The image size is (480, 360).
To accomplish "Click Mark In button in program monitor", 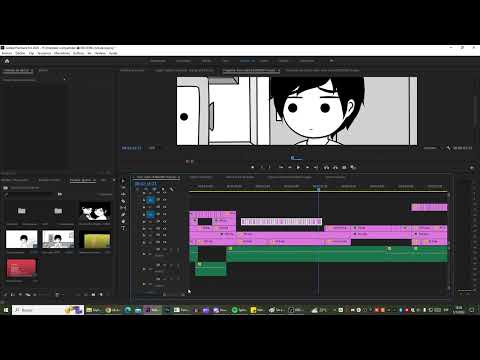I will tap(262, 167).
